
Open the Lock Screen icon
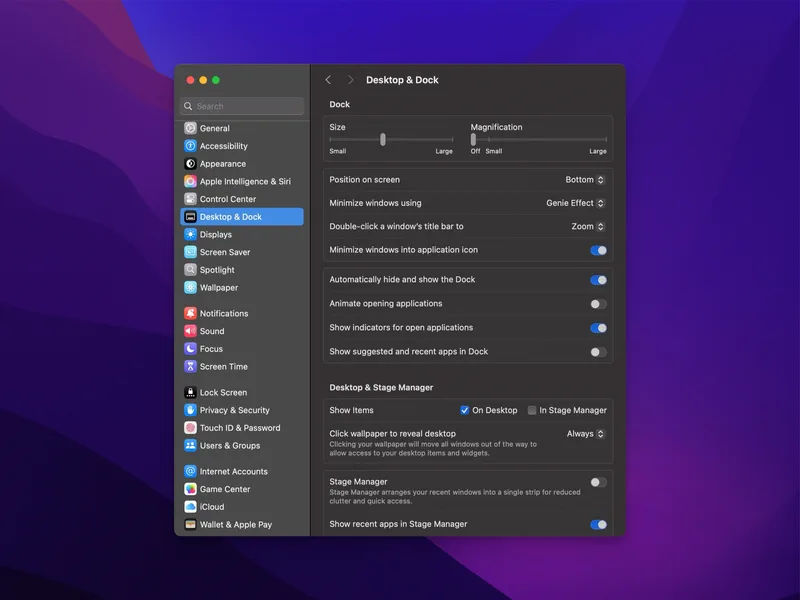tap(190, 392)
